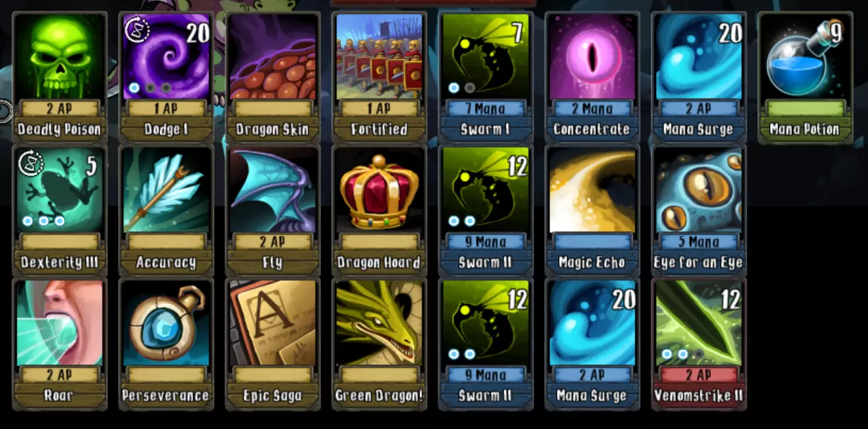Viewport: 868px width, 429px height.
Task: Select the Epic Saga book card
Action: tap(272, 344)
